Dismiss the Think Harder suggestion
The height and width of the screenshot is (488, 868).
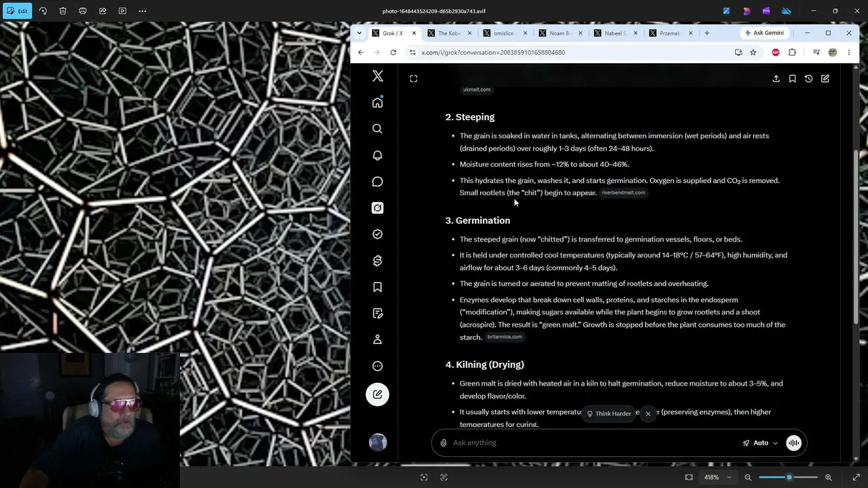tap(648, 413)
